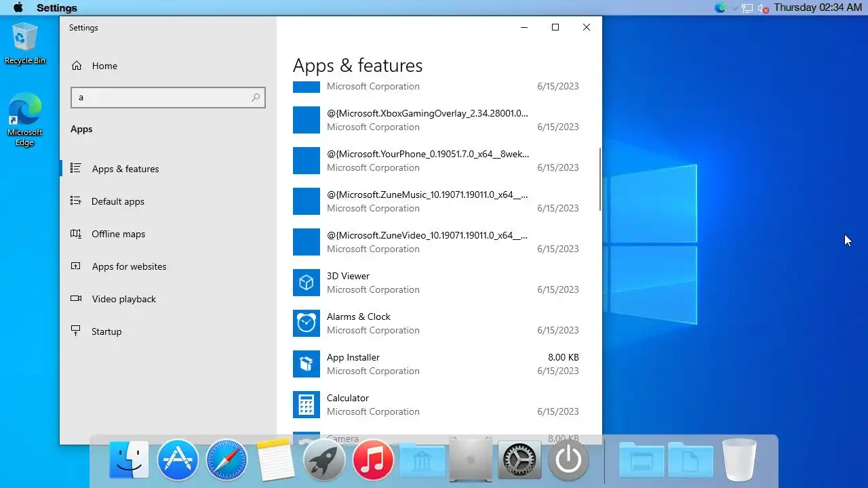This screenshot has width=868, height=488.
Task: Open Music app from the dock
Action: [x=373, y=460]
